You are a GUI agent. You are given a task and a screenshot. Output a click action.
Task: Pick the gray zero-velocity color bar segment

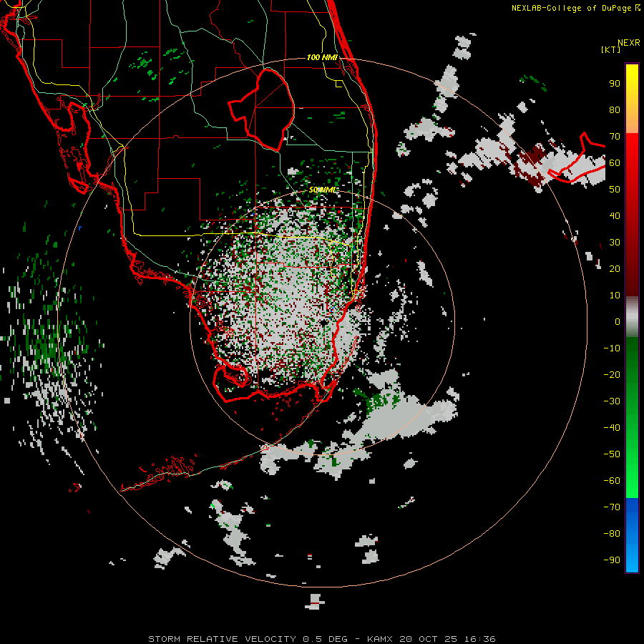tap(632, 317)
